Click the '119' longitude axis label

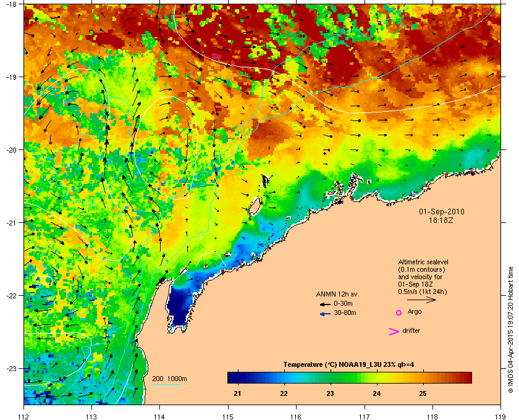pyautogui.click(x=501, y=417)
